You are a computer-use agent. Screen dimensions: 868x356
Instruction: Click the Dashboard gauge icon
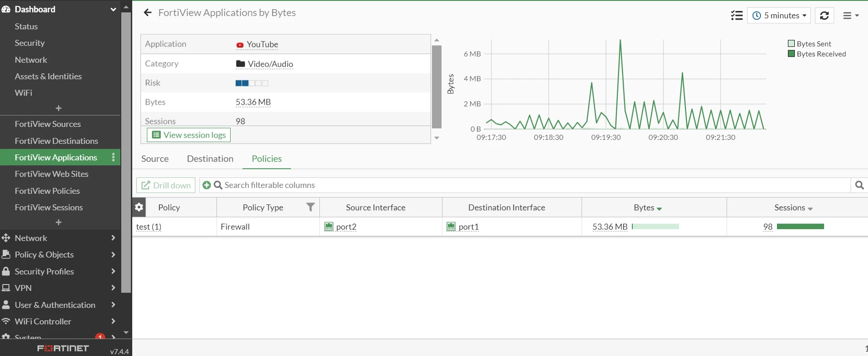(x=6, y=9)
